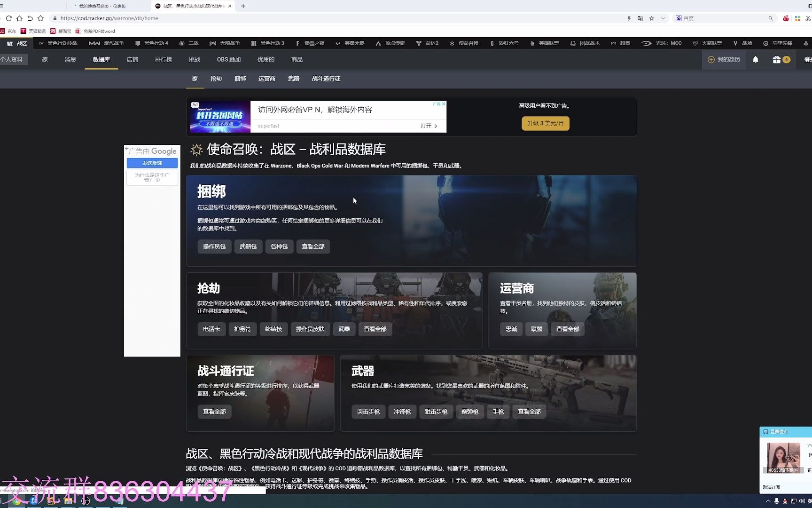Open the 店铺 nav menu item

tap(133, 60)
